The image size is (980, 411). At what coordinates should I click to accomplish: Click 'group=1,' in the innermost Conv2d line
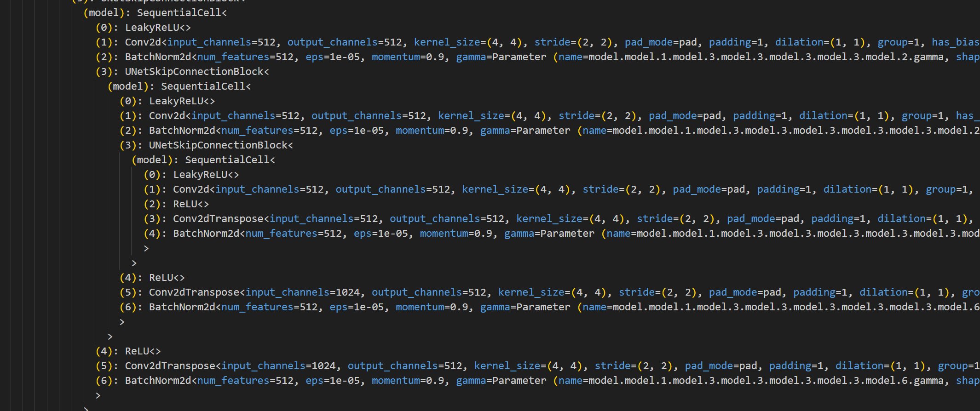tap(950, 189)
